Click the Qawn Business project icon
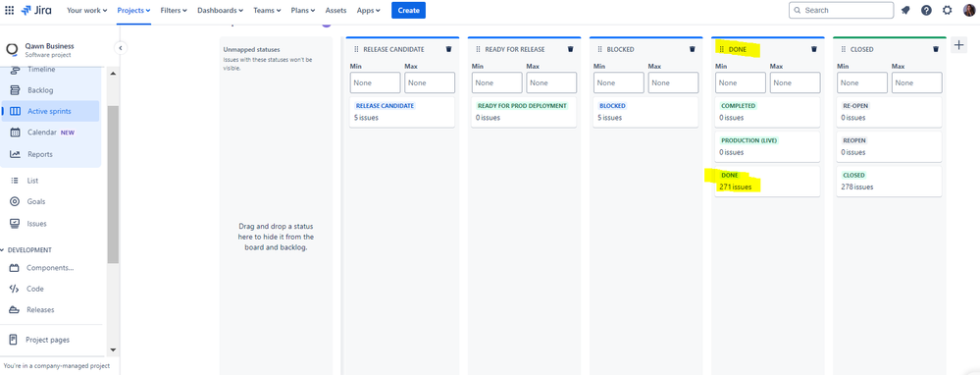The width and height of the screenshot is (980, 375). (x=12, y=49)
